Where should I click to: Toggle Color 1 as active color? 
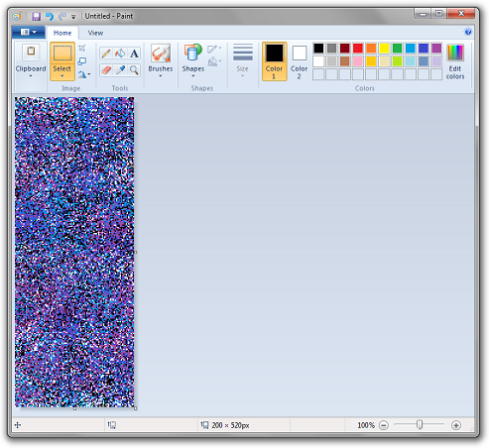click(x=274, y=61)
